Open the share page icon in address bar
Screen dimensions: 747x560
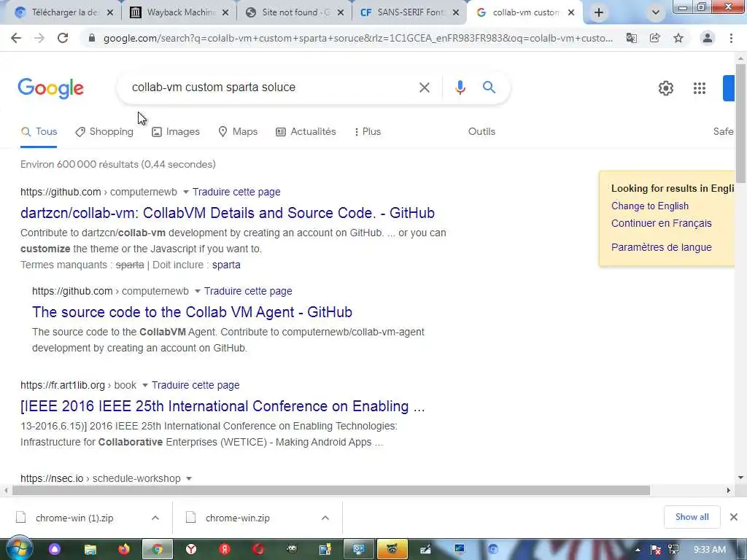(x=655, y=38)
